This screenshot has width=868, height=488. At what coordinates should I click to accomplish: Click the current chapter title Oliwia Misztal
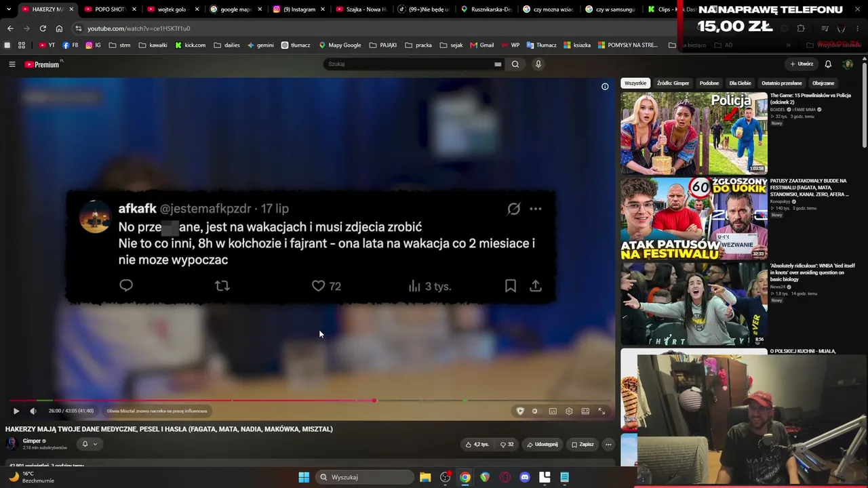tap(157, 411)
